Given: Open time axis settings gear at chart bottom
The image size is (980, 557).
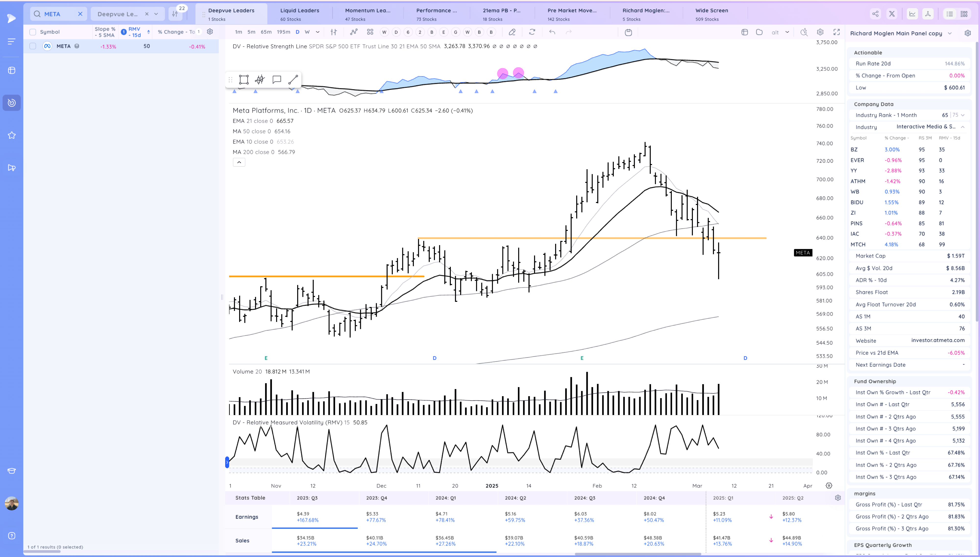Looking at the screenshot, I should click(x=829, y=485).
